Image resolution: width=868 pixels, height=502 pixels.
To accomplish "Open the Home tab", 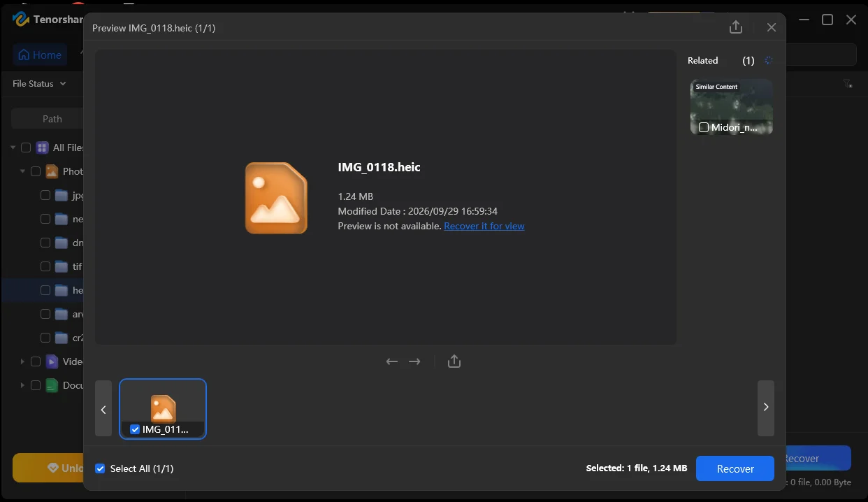I will click(40, 55).
